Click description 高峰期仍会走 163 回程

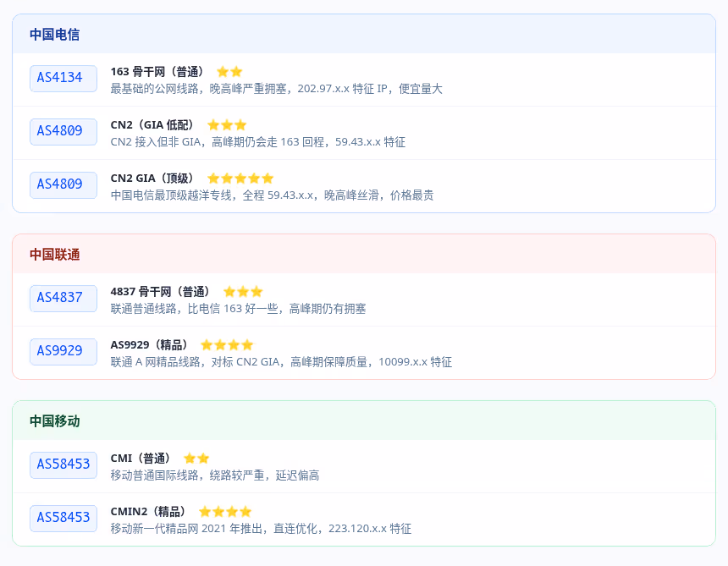(x=257, y=142)
